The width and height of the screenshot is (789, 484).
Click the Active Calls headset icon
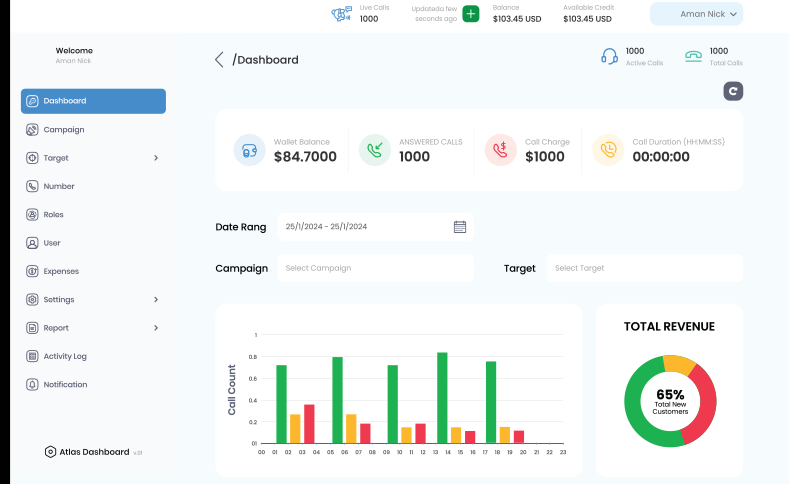pos(609,56)
